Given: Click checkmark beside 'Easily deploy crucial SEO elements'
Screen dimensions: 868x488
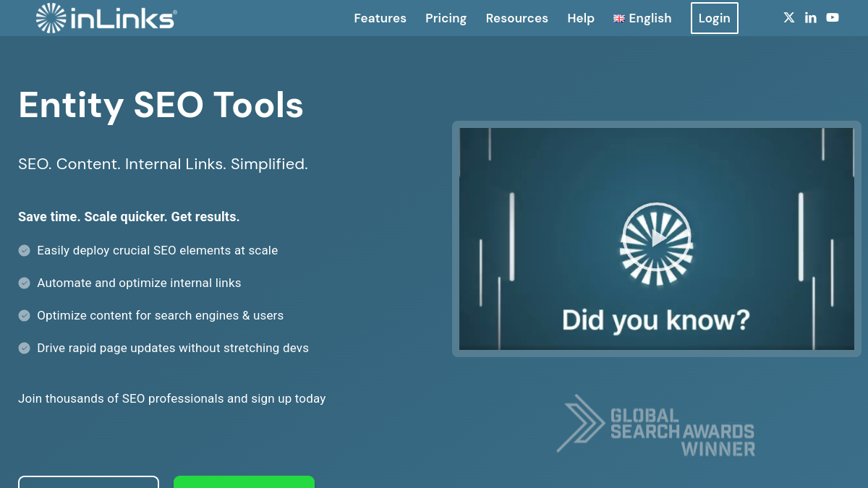Looking at the screenshot, I should point(24,250).
